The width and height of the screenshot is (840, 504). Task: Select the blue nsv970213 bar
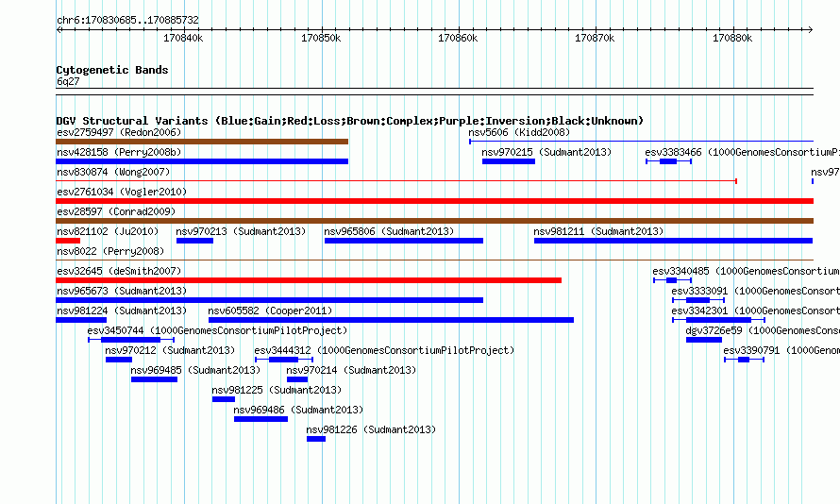pyautogui.click(x=195, y=241)
